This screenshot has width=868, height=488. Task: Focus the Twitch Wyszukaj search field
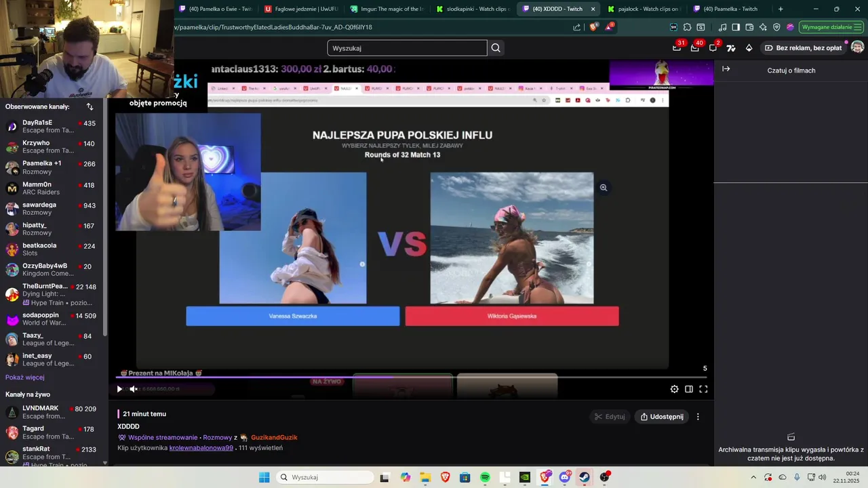tap(407, 48)
